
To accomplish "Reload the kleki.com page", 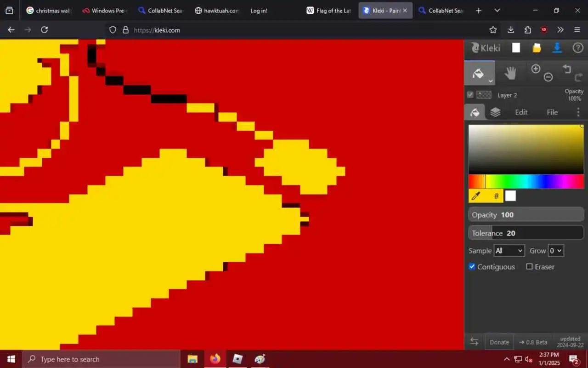I will point(44,30).
